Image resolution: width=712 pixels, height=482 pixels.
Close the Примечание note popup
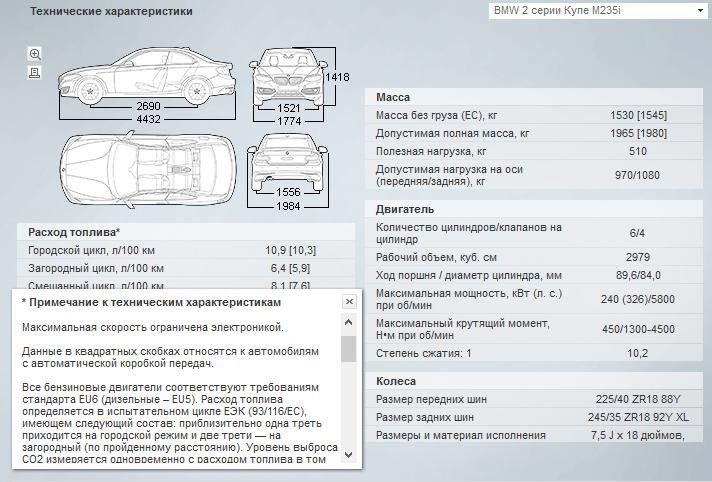coord(349,302)
